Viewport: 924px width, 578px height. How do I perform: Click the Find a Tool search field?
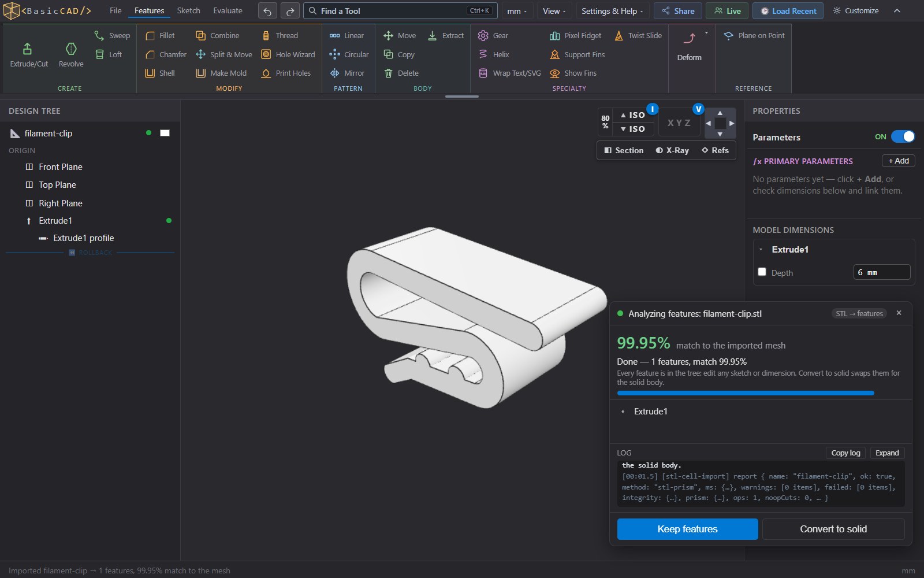400,11
